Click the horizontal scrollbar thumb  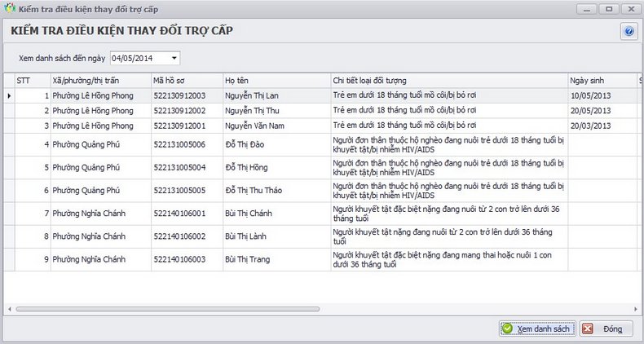pyautogui.click(x=168, y=309)
